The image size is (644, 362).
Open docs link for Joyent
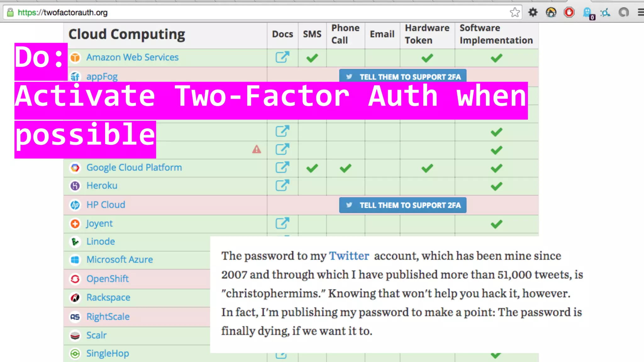tap(282, 223)
